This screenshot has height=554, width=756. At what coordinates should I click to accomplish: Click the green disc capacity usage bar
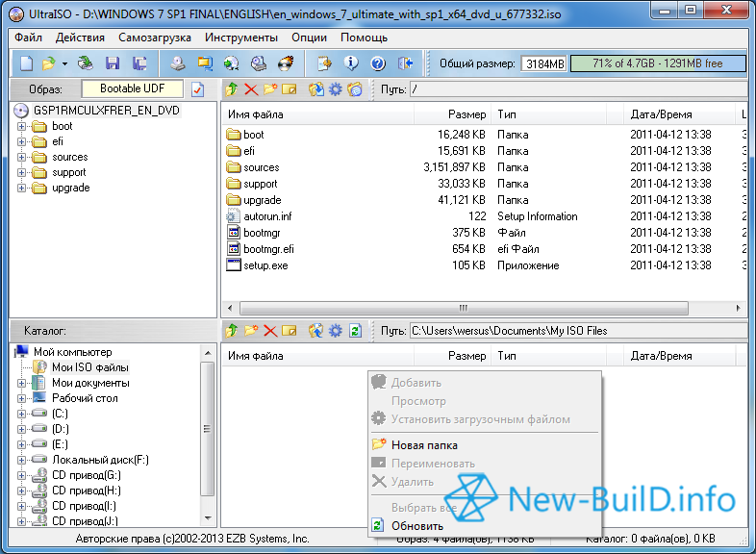[x=658, y=63]
